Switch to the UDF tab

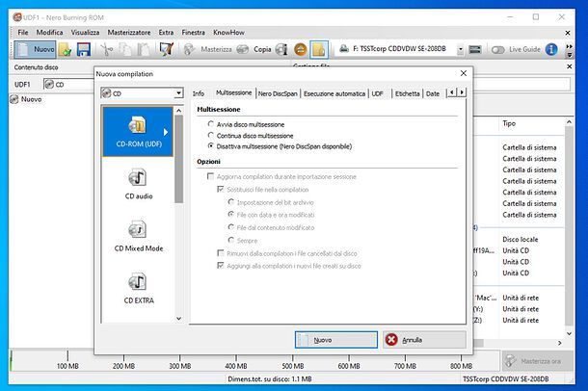tap(377, 93)
